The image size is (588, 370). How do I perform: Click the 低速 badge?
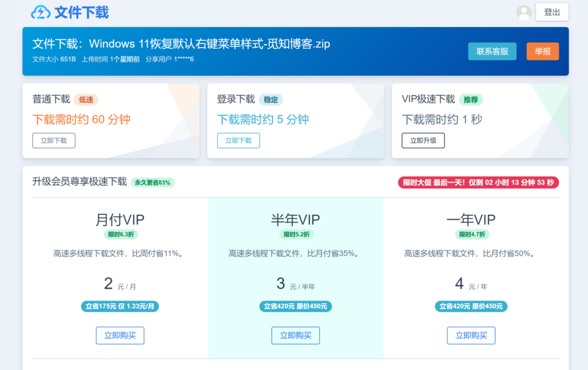point(86,100)
